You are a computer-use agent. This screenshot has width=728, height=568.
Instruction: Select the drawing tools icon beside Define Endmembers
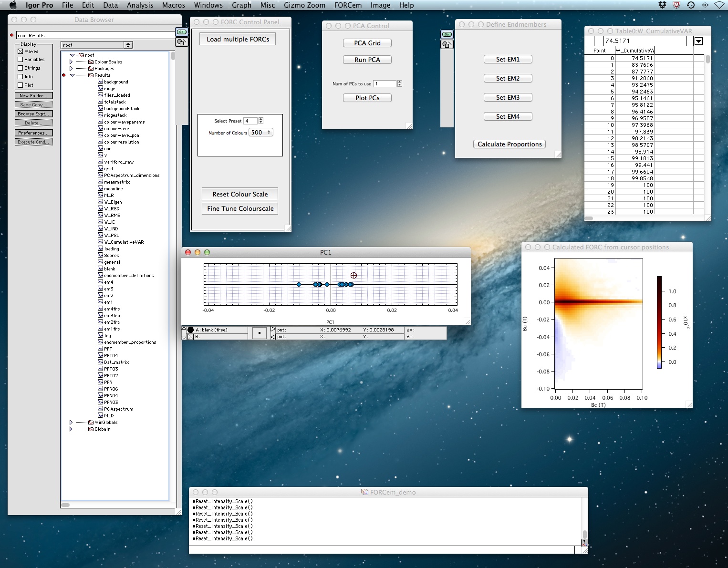point(447,44)
